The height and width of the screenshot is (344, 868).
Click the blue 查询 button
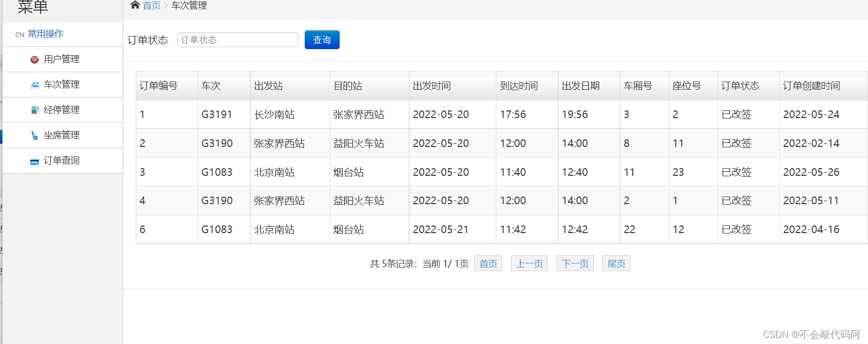tap(322, 40)
